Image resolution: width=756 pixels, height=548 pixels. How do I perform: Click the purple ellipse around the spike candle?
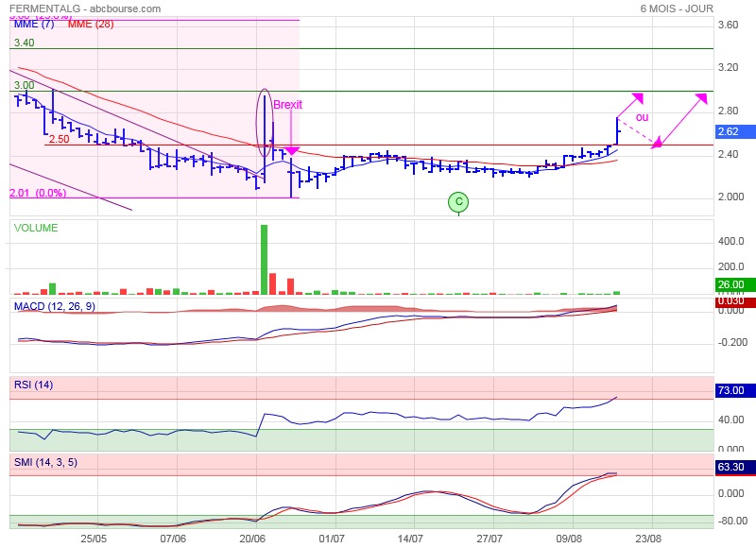click(266, 123)
